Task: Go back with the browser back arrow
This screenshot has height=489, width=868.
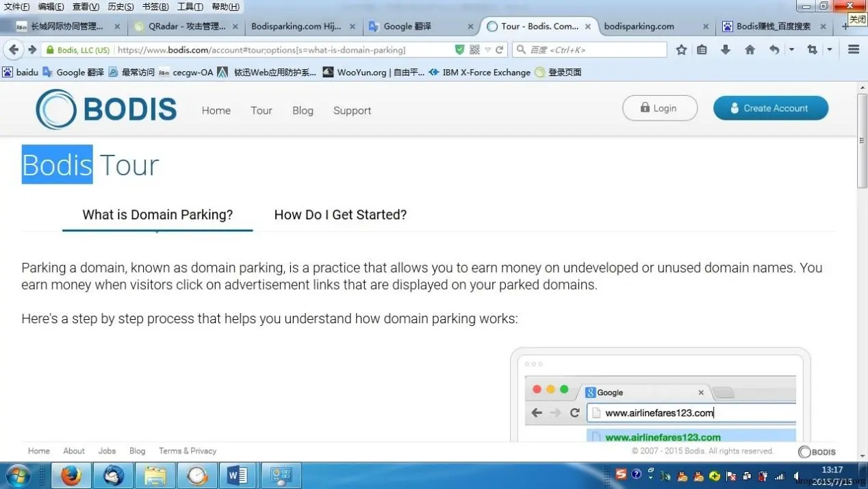Action: coord(14,50)
